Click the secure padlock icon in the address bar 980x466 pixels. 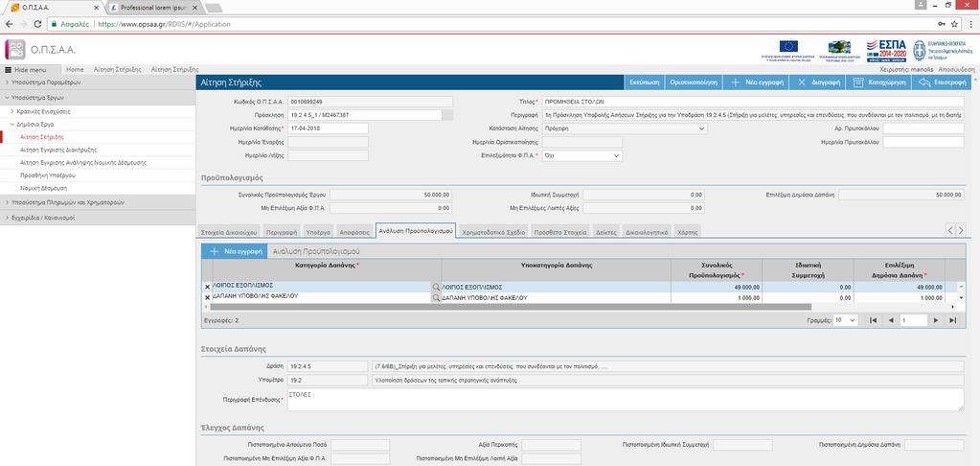click(x=54, y=24)
